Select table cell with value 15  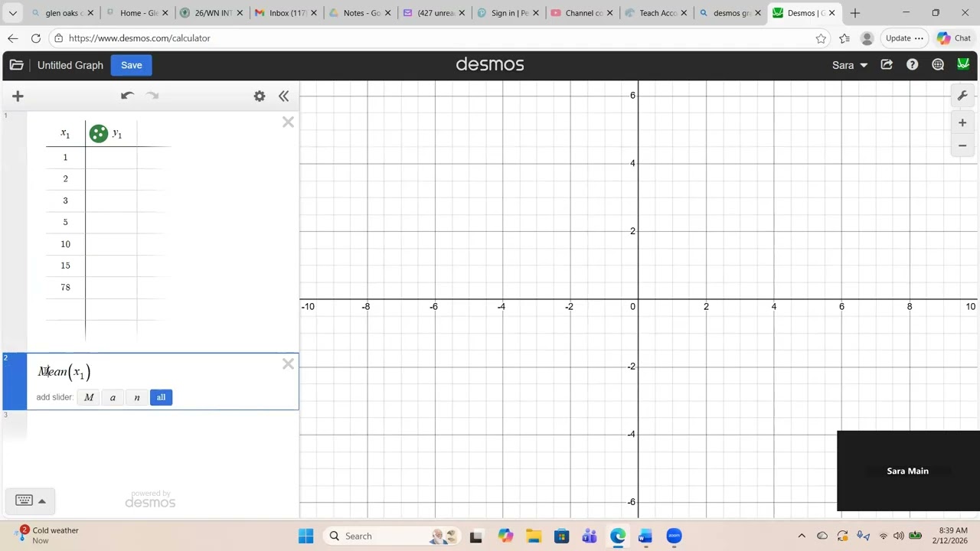tap(65, 266)
